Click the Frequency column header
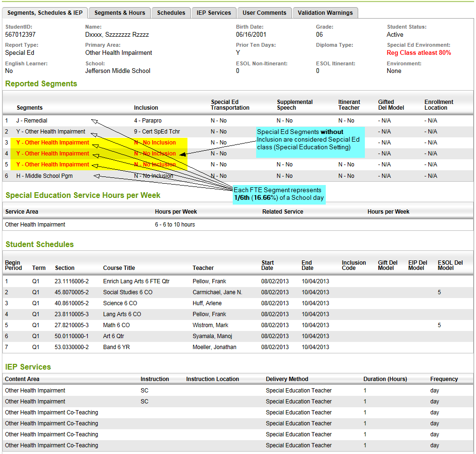Viewport: 476px width, 454px height. (x=444, y=379)
